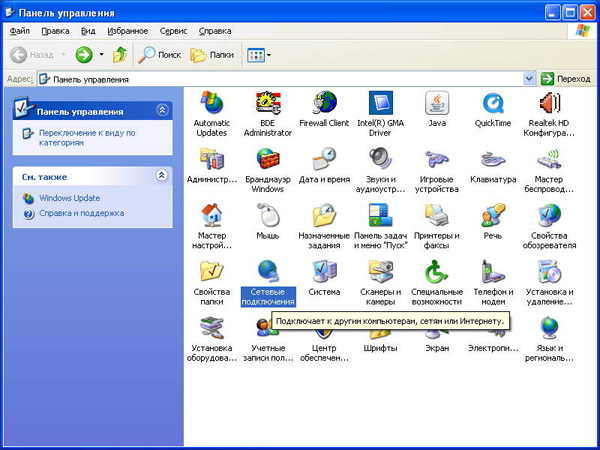600x450 pixels.
Task: Open Учетные записи пользователей icon
Action: [x=264, y=328]
